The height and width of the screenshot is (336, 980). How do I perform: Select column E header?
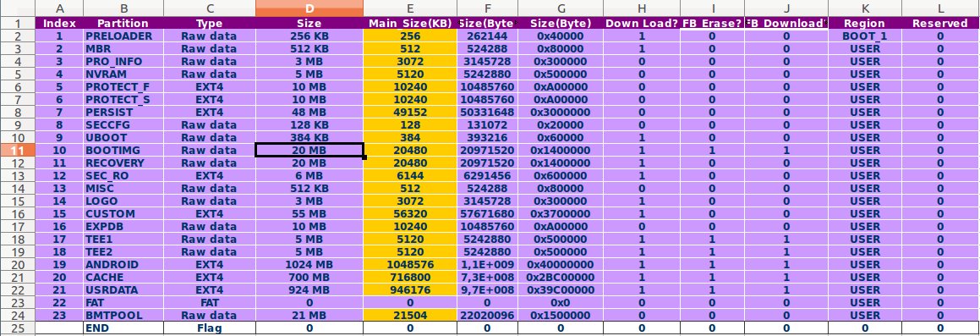pyautogui.click(x=410, y=8)
